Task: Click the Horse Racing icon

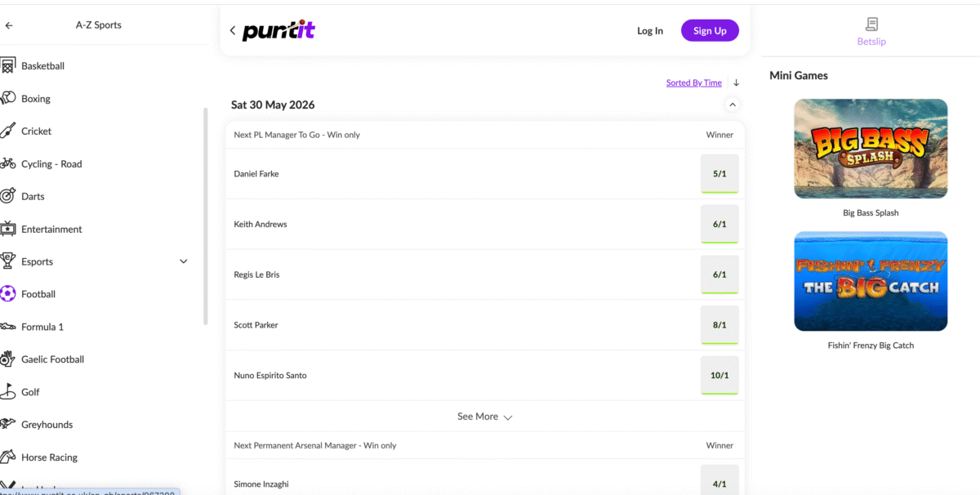Action: (8, 457)
